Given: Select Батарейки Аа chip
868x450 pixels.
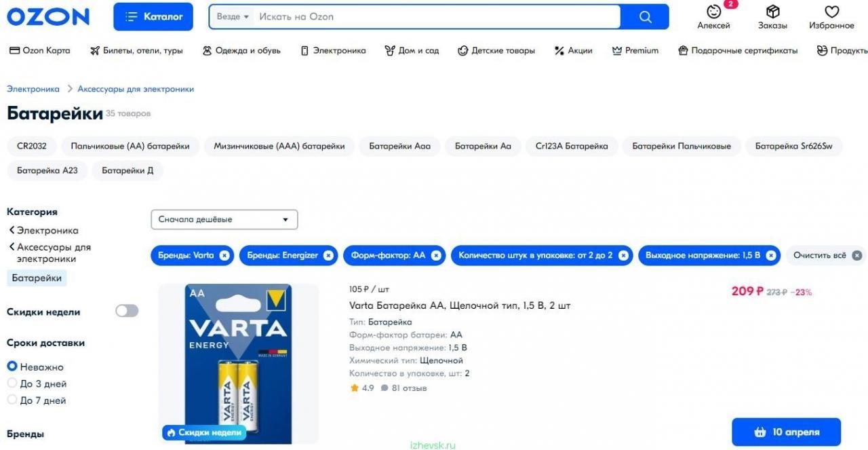Looking at the screenshot, I should pyautogui.click(x=483, y=146).
